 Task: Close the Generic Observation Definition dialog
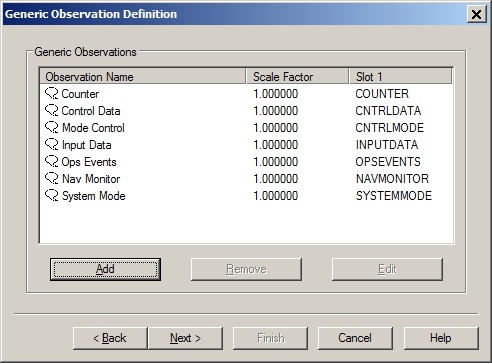476,14
